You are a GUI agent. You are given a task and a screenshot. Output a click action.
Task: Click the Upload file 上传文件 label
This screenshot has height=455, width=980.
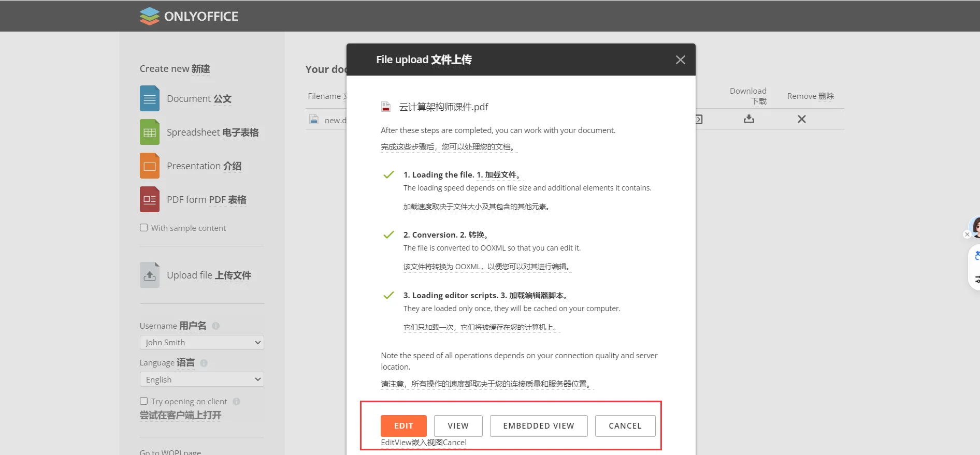click(x=209, y=275)
